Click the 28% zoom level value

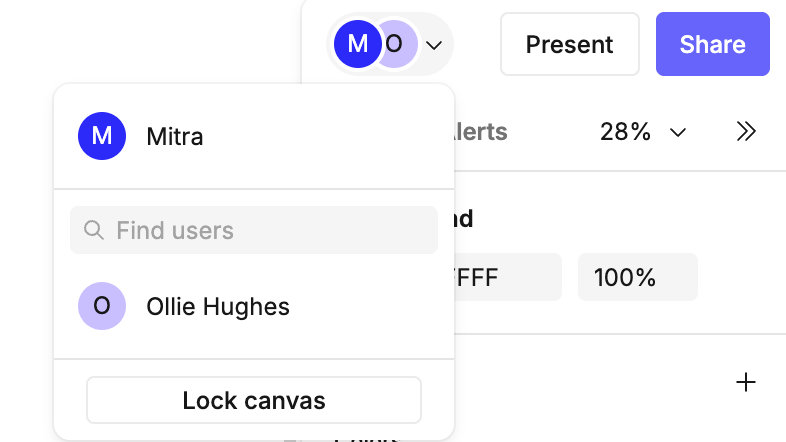tap(625, 131)
